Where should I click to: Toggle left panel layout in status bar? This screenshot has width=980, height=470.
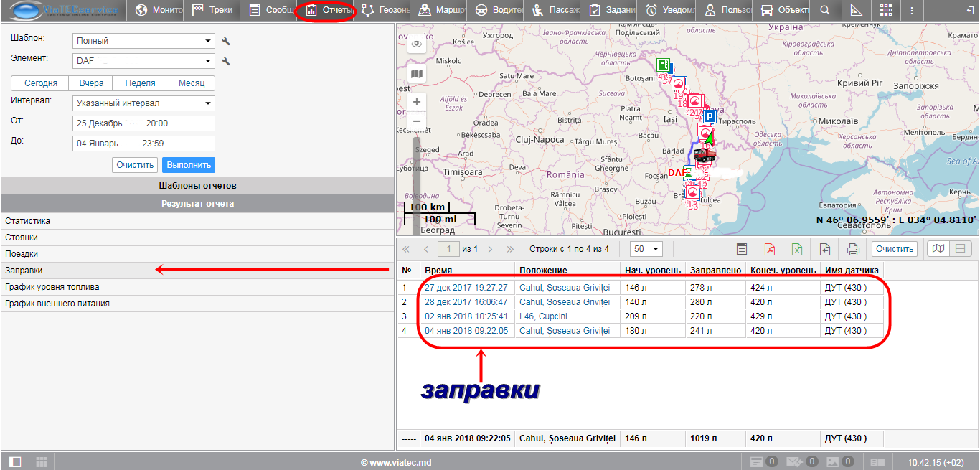15,461
